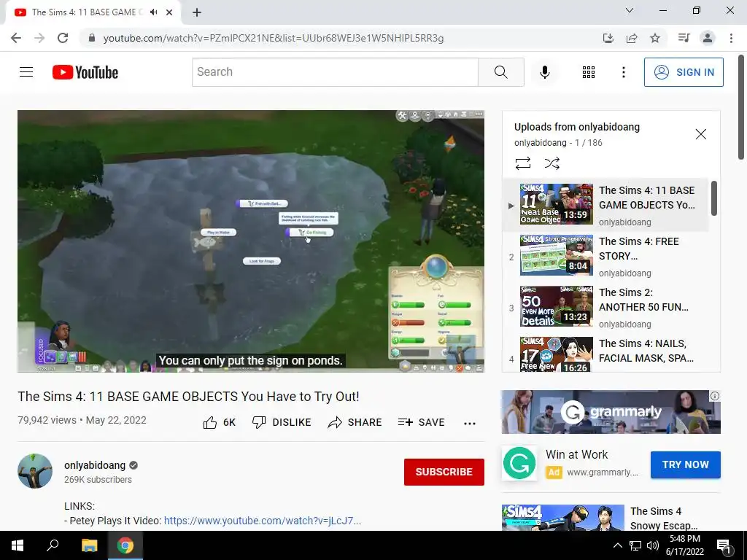Click the install app icon in address bar
The image size is (747, 560).
(608, 38)
